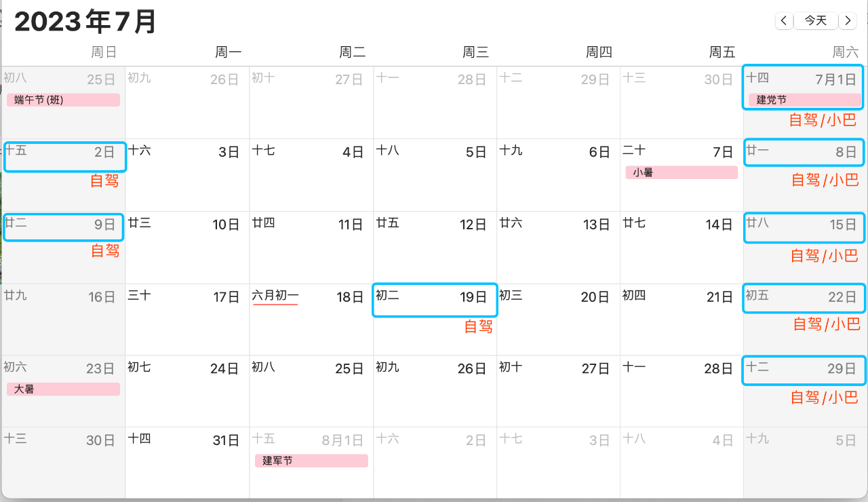Click the 周三 weekday column header
Screen dimensions: 868x502
point(475,52)
